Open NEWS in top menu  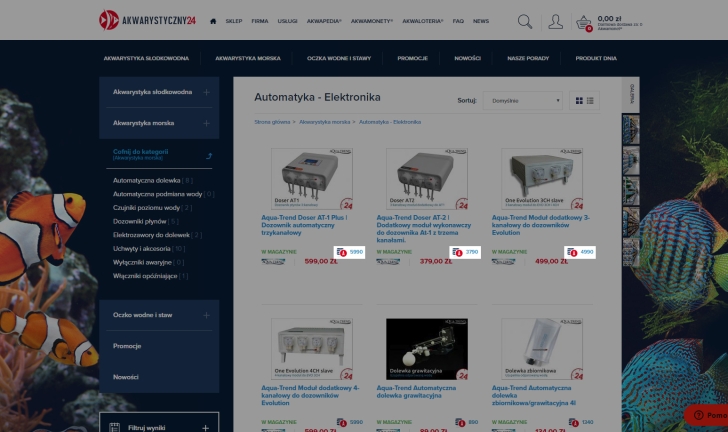[x=481, y=21]
